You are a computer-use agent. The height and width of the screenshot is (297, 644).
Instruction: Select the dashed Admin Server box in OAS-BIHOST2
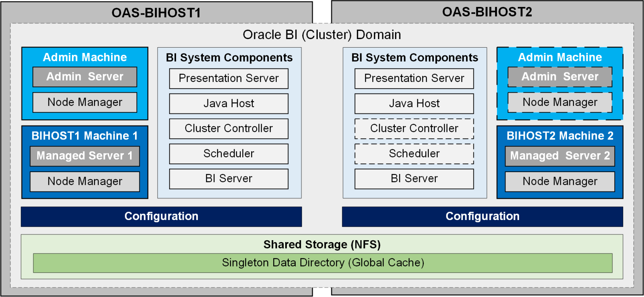pyautogui.click(x=560, y=77)
